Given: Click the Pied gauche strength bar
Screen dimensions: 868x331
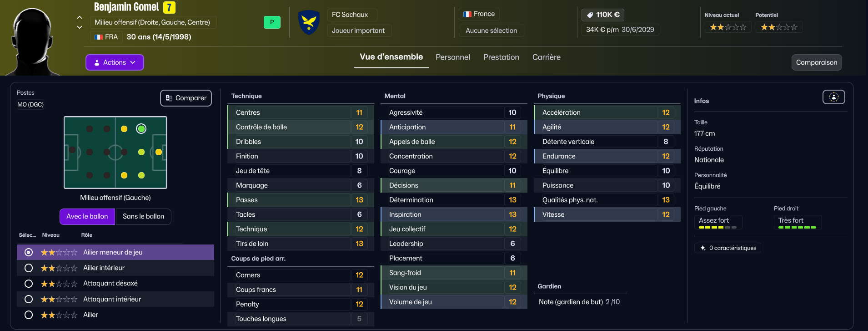Looking at the screenshot, I should pos(717,227).
